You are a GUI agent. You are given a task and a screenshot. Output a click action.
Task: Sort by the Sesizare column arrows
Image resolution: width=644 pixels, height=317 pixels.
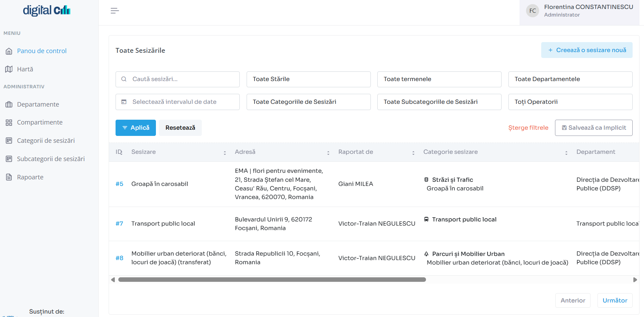point(225,153)
